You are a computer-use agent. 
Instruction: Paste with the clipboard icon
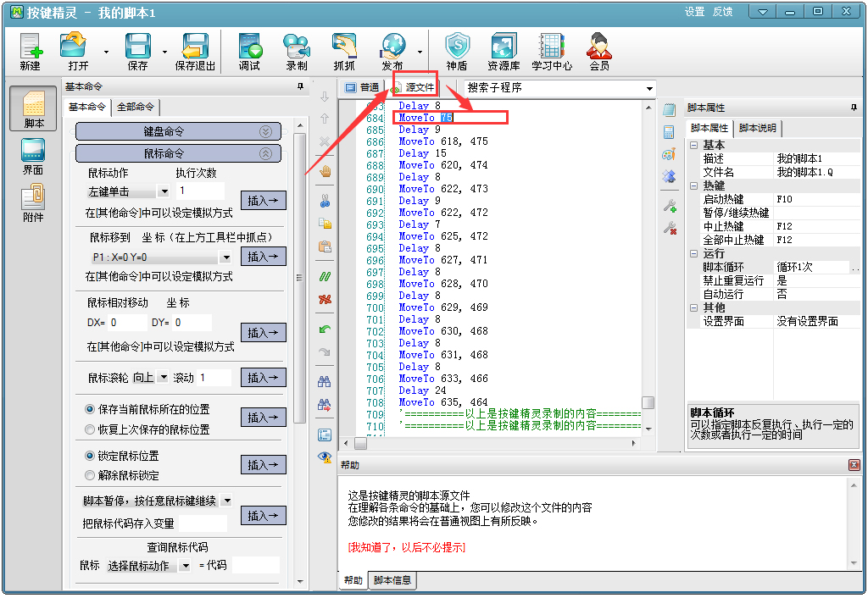[x=325, y=246]
